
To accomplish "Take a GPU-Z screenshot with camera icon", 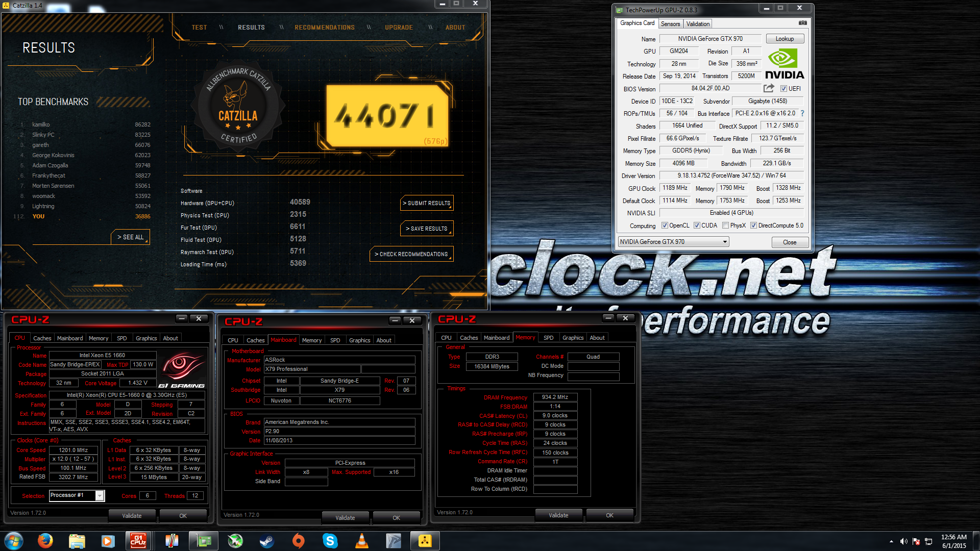I will tap(803, 23).
